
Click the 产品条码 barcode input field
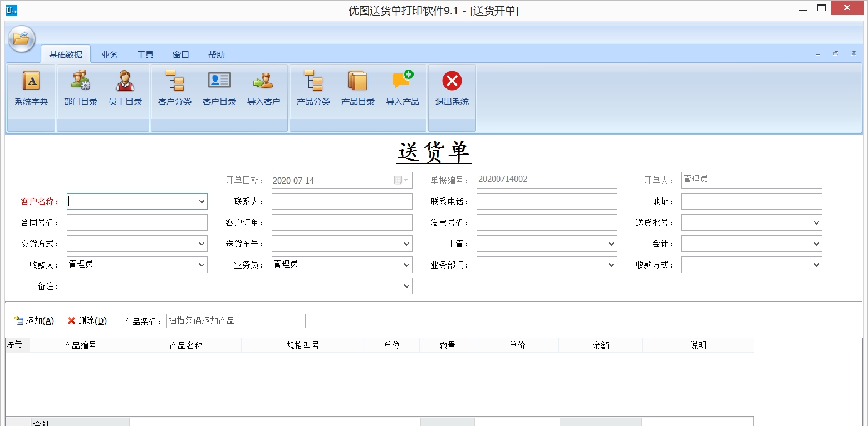[236, 321]
